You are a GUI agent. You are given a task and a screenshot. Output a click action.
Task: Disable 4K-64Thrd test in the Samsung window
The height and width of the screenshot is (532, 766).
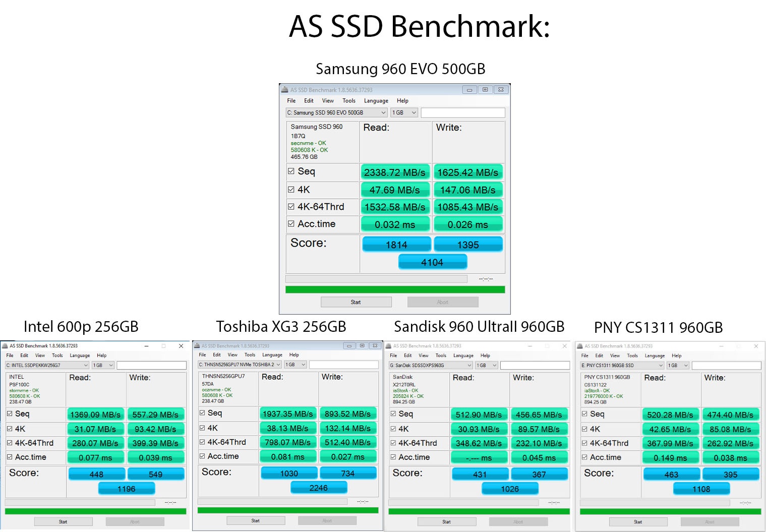pos(291,207)
